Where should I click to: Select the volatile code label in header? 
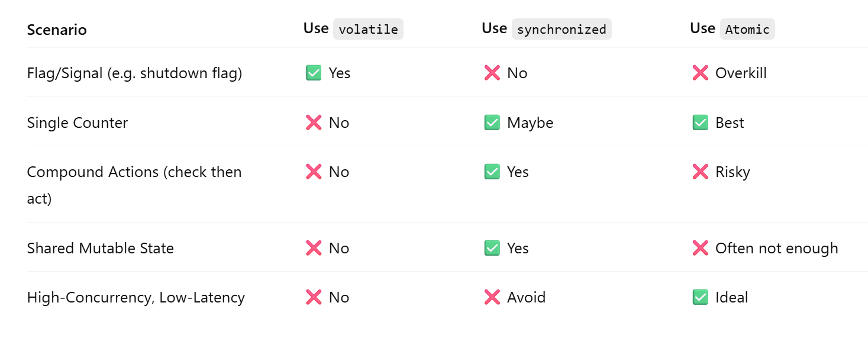click(368, 29)
